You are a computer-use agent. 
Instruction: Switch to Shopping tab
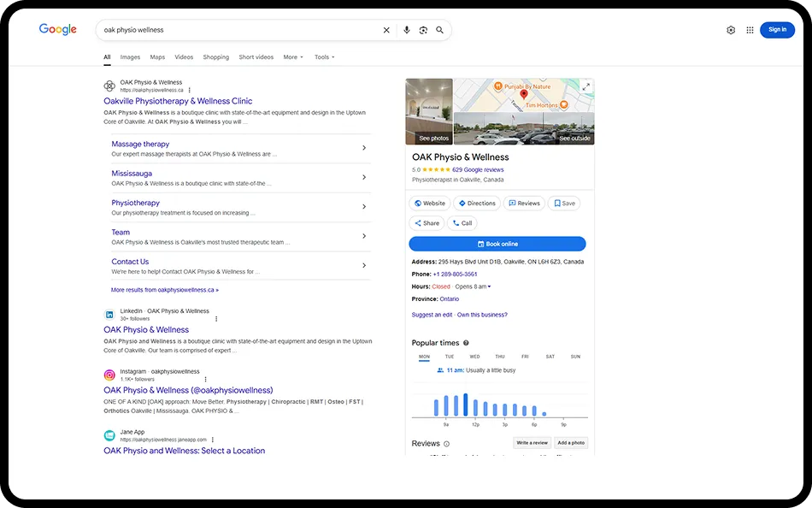[x=216, y=57]
